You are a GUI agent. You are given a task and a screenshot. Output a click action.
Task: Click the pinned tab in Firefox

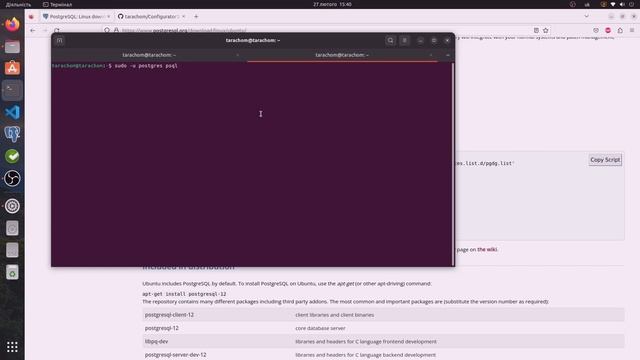[x=31, y=16]
